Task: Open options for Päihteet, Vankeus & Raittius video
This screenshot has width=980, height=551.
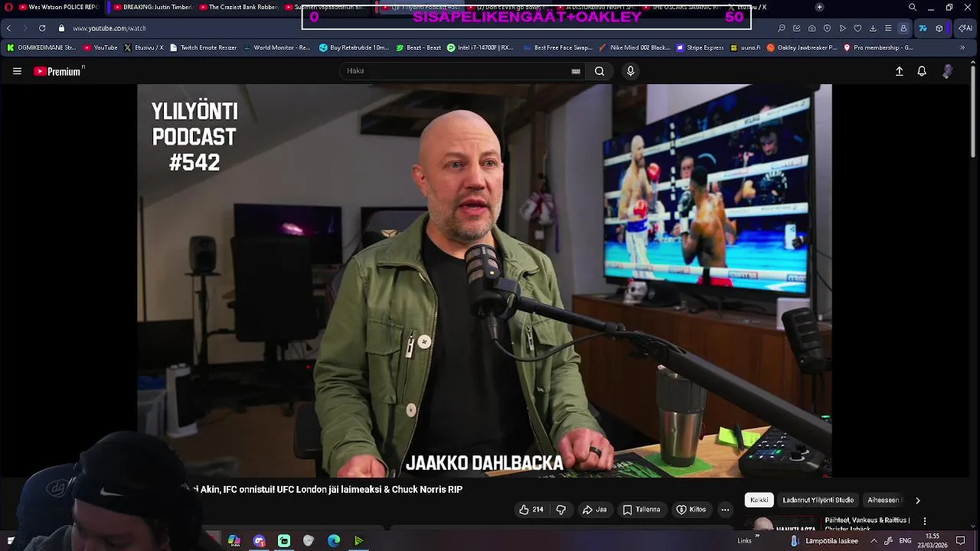Action: point(925,521)
